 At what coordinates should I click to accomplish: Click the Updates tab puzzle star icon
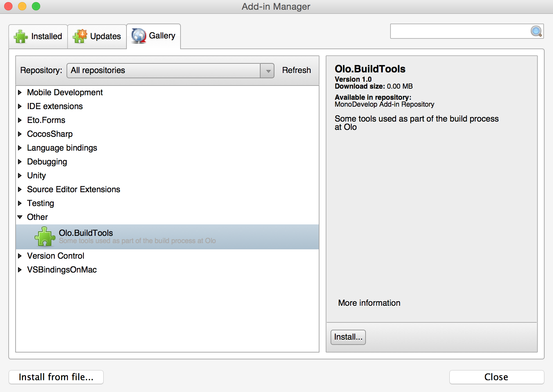(x=80, y=36)
